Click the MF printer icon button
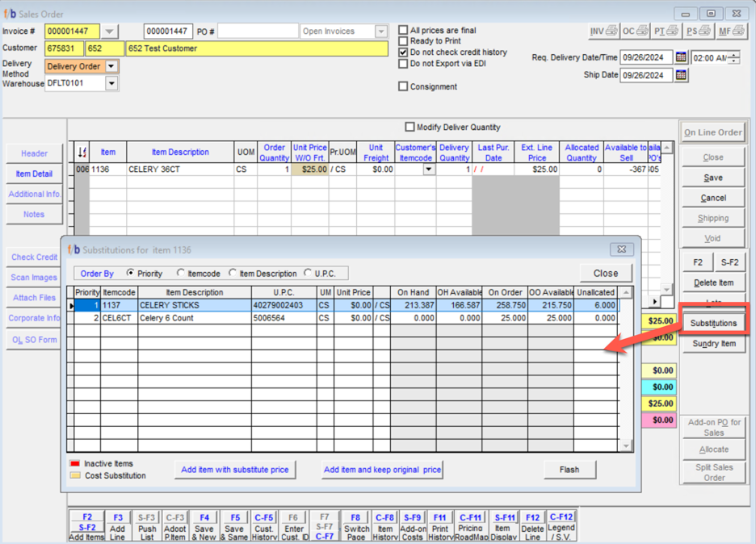Image resolution: width=756 pixels, height=544 pixels. coord(730,31)
